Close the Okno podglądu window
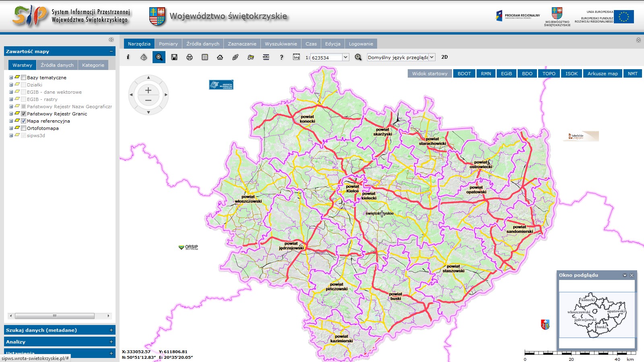The width and height of the screenshot is (644, 362). coord(632,276)
